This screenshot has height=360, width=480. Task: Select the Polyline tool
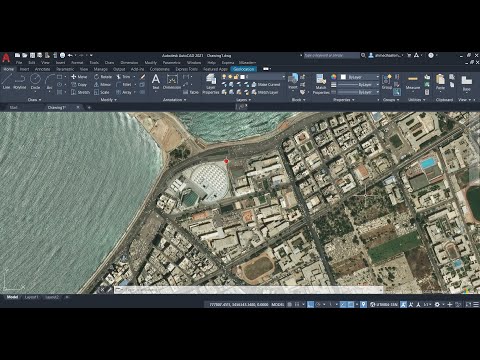tap(20, 81)
